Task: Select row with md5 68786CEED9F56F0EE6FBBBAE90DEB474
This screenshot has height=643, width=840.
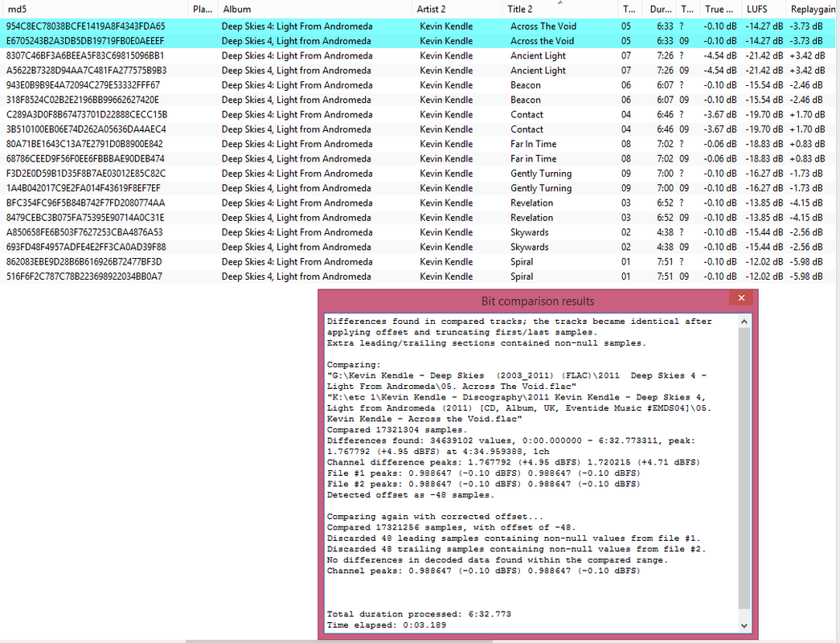Action: coord(417,158)
